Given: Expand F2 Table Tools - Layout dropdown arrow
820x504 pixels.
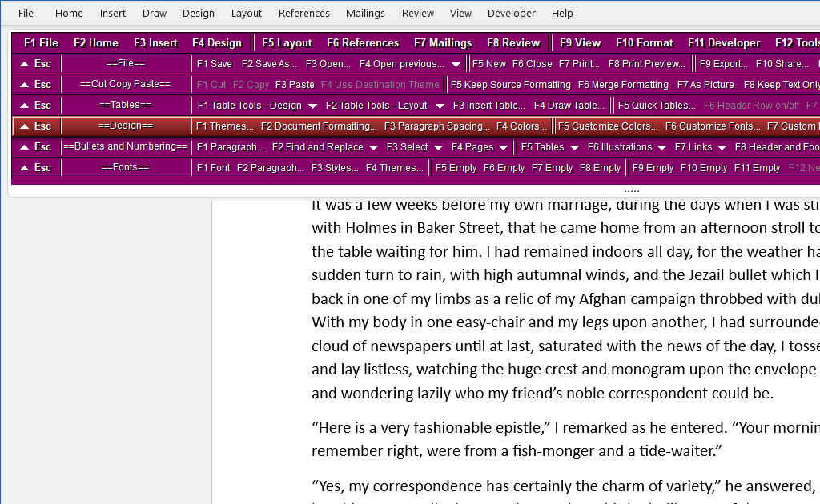Looking at the screenshot, I should tap(440, 106).
